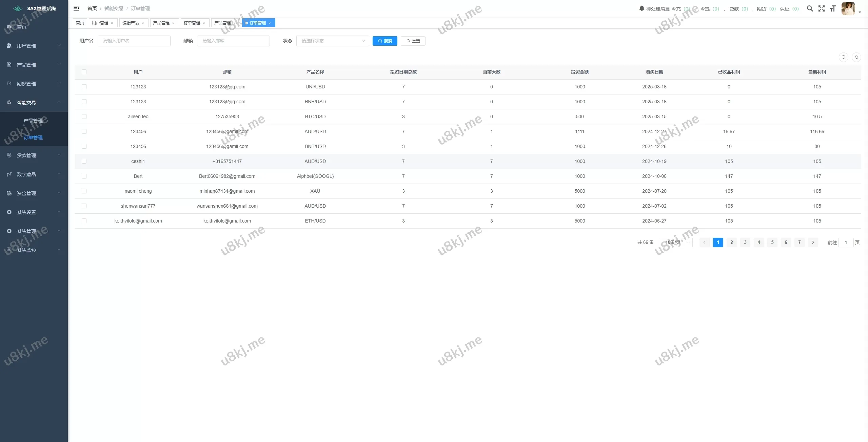Open 10条/页 page size dropdown
The width and height of the screenshot is (868, 442).
[x=675, y=243]
